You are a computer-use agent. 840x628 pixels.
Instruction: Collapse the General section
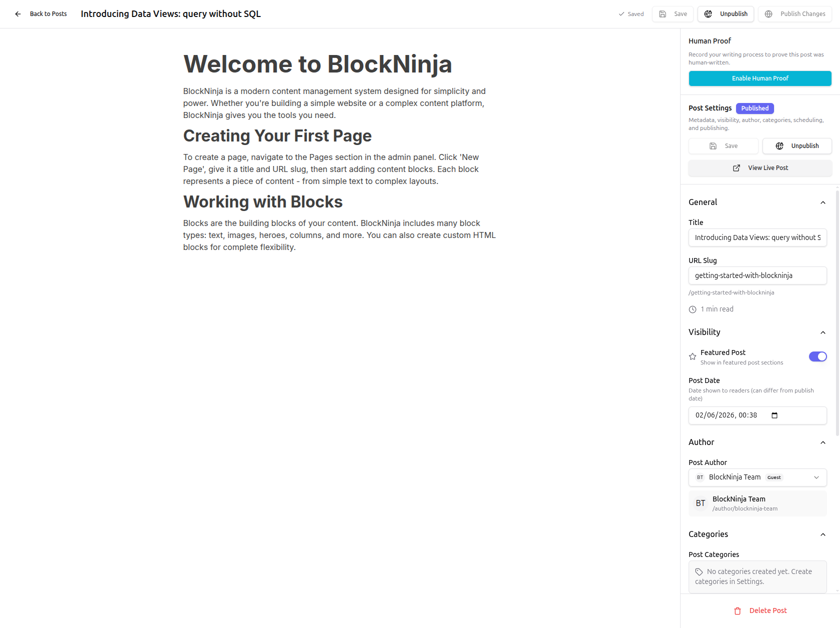pyautogui.click(x=823, y=202)
